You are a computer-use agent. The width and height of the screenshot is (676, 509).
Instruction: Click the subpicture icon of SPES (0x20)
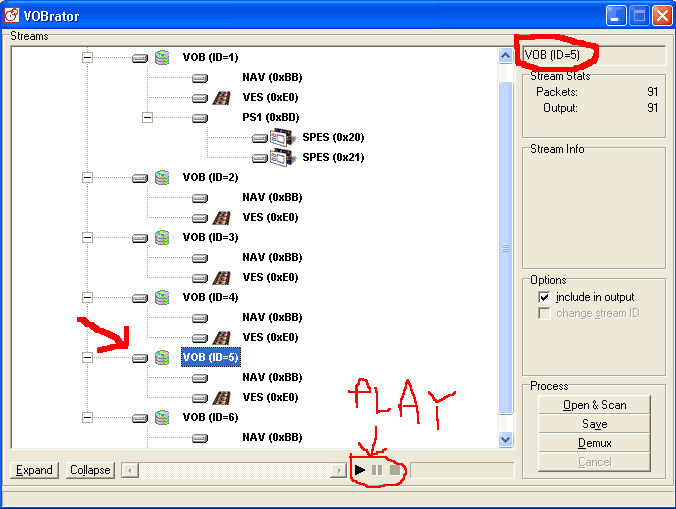click(x=283, y=137)
